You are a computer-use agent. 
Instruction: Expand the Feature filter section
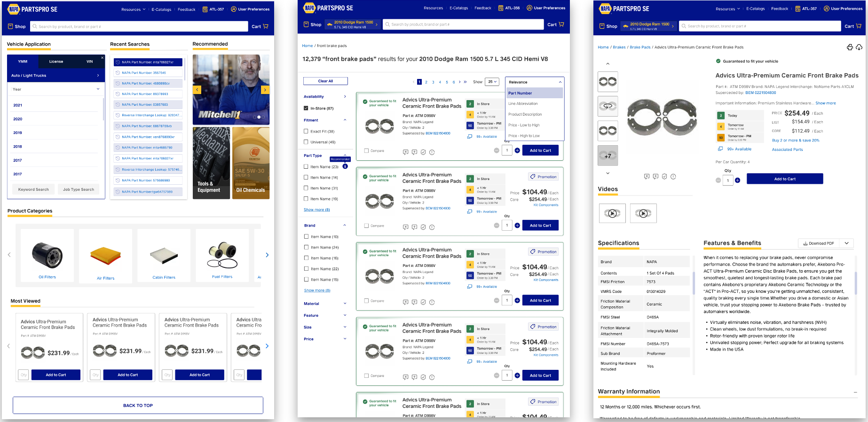coord(345,315)
